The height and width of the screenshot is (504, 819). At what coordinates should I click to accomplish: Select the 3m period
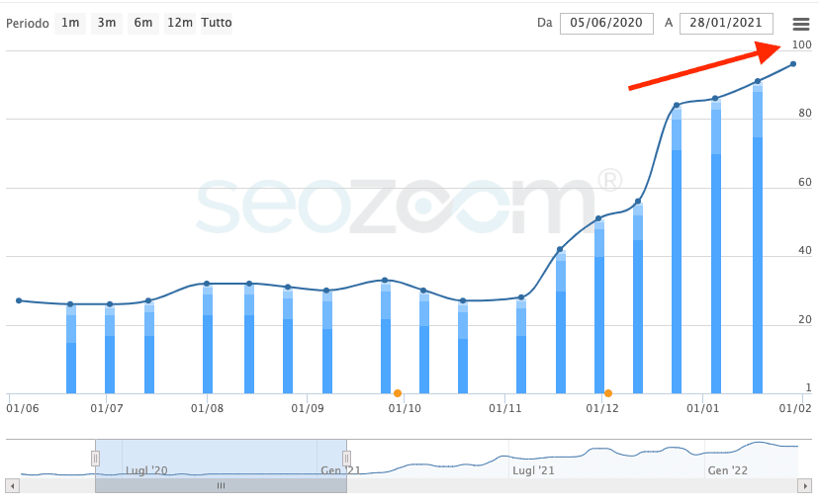pyautogui.click(x=105, y=23)
